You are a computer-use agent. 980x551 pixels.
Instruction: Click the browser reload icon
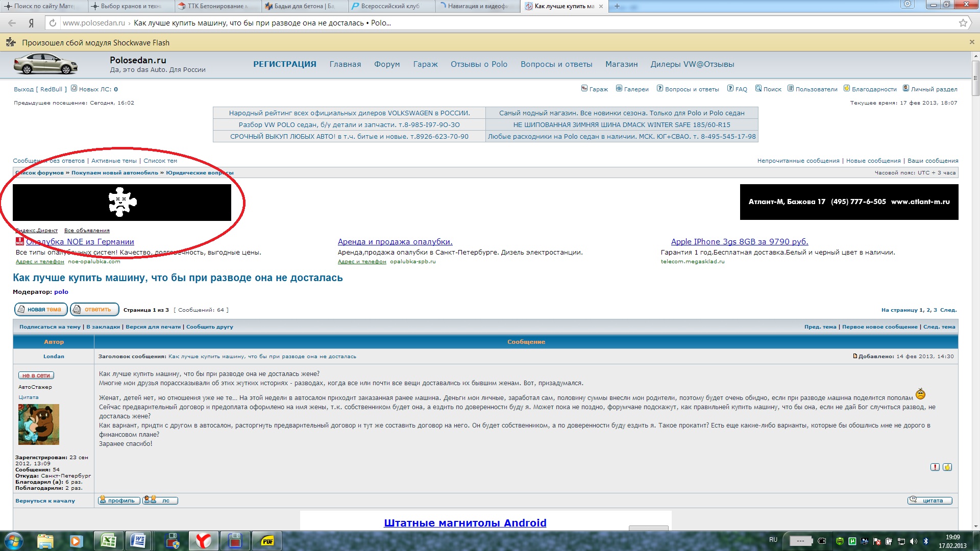52,23
